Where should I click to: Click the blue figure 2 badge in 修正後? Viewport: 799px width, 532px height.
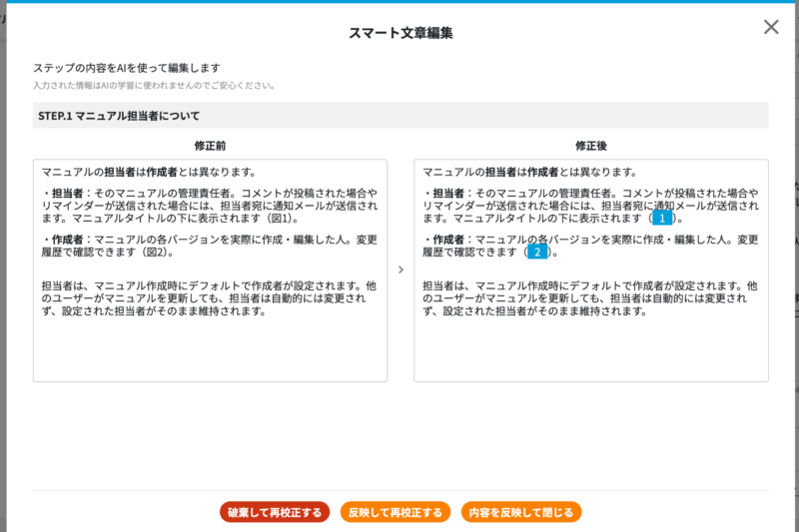click(537, 252)
